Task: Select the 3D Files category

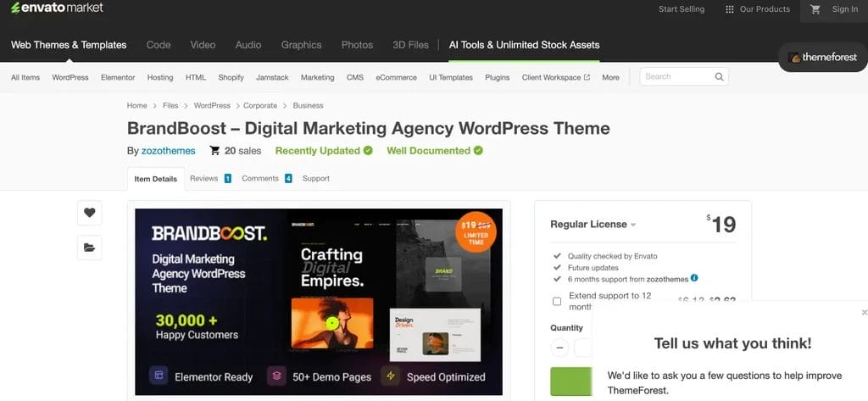Action: (x=410, y=45)
